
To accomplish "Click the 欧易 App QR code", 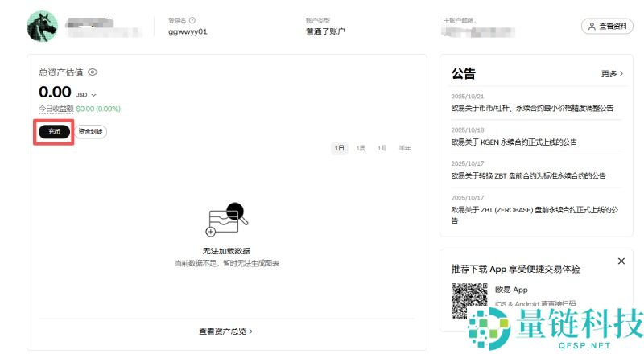I will [469, 301].
